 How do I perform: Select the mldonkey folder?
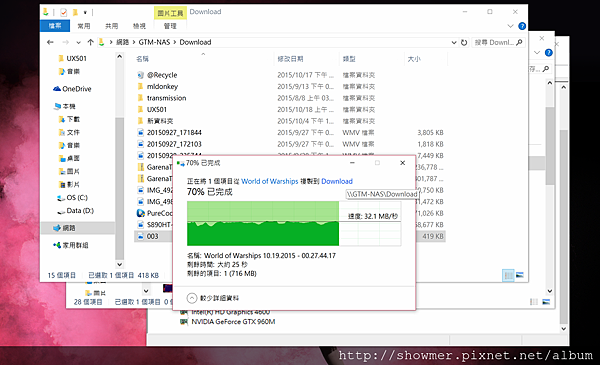[162, 86]
